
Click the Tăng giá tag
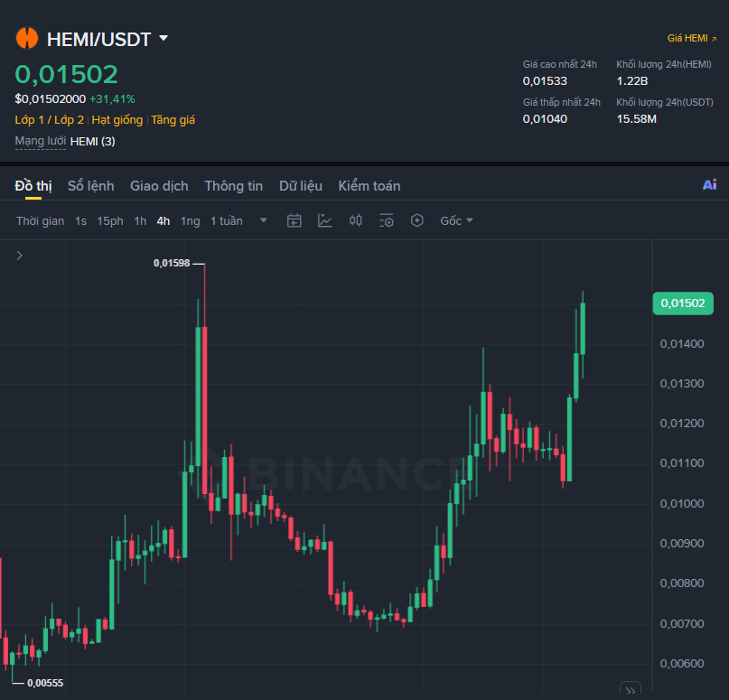click(173, 120)
